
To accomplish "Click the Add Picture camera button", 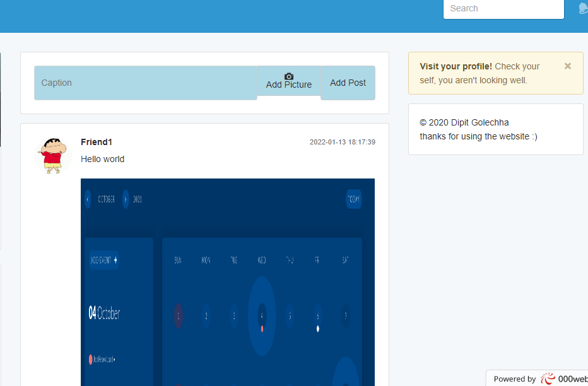I will (289, 81).
